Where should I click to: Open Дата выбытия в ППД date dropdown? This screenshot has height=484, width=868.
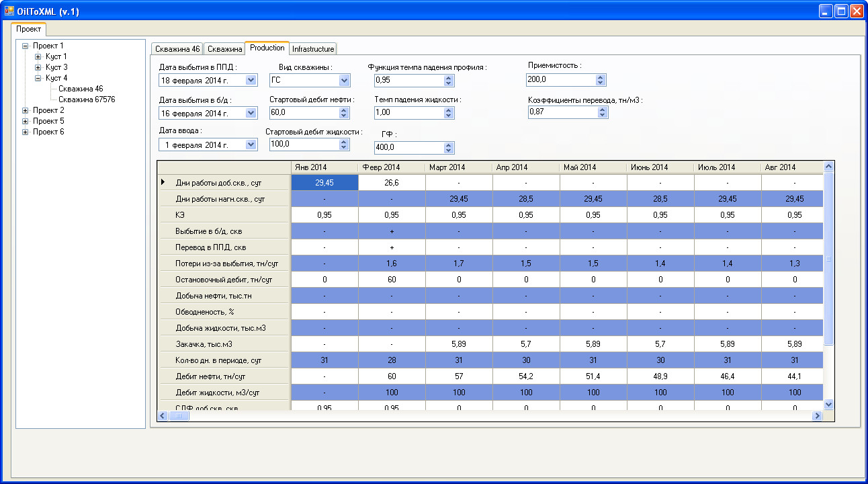pos(251,80)
